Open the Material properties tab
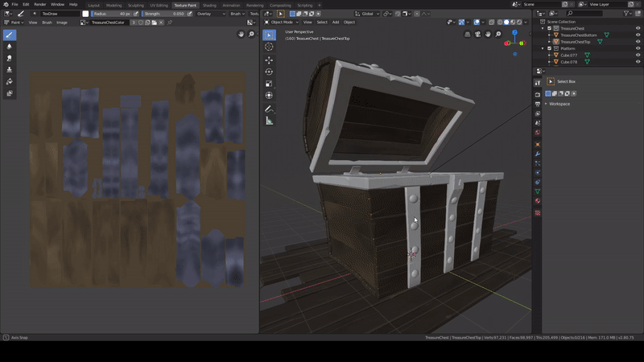 538,201
